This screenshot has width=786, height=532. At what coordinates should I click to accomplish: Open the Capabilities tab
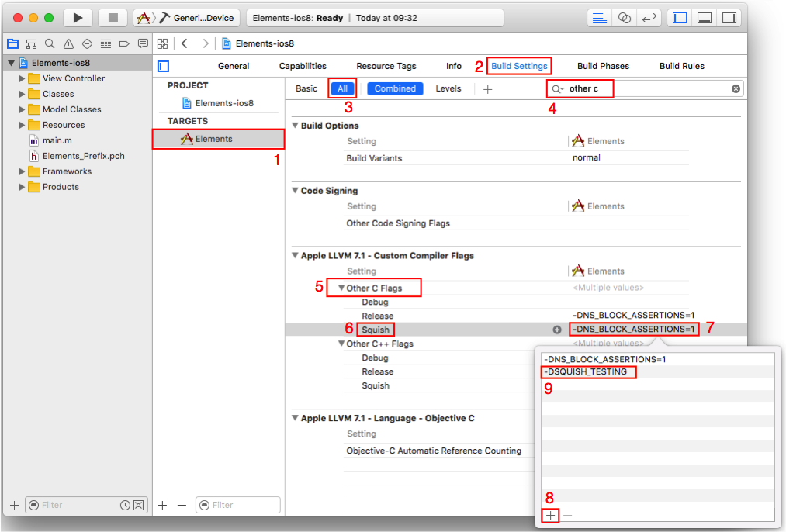click(x=303, y=66)
